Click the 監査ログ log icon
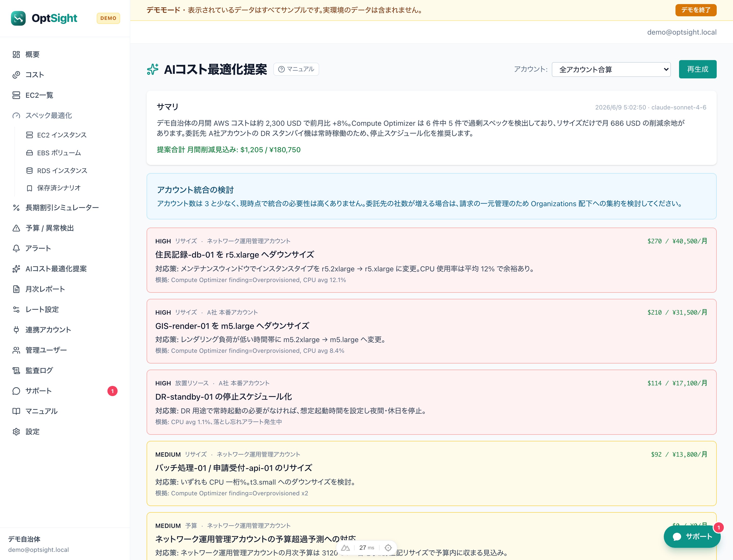733x560 pixels. click(x=16, y=370)
